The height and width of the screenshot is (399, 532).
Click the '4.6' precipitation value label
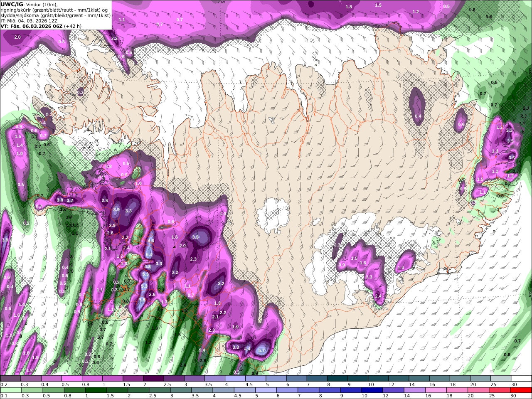(151, 241)
